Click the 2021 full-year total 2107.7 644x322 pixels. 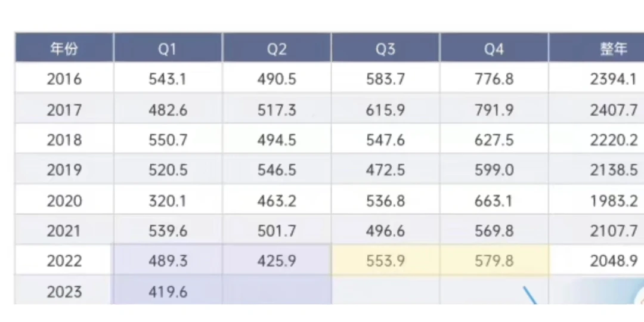pyautogui.click(x=614, y=231)
